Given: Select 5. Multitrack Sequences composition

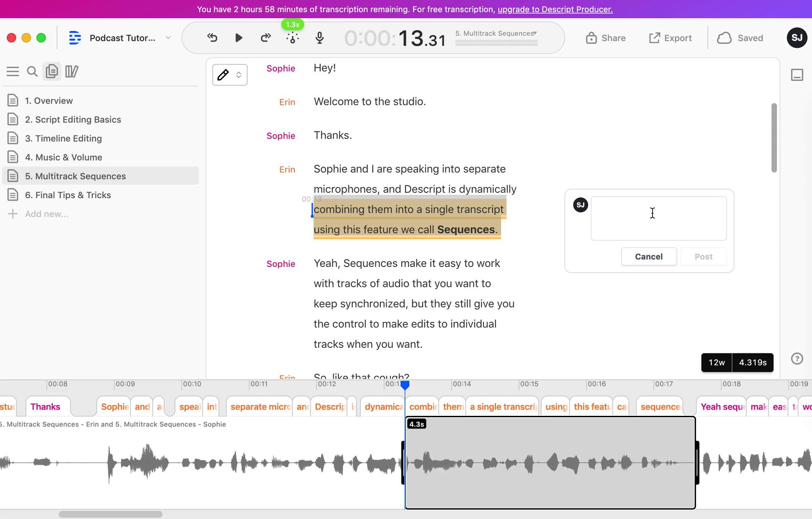Looking at the screenshot, I should point(101,176).
